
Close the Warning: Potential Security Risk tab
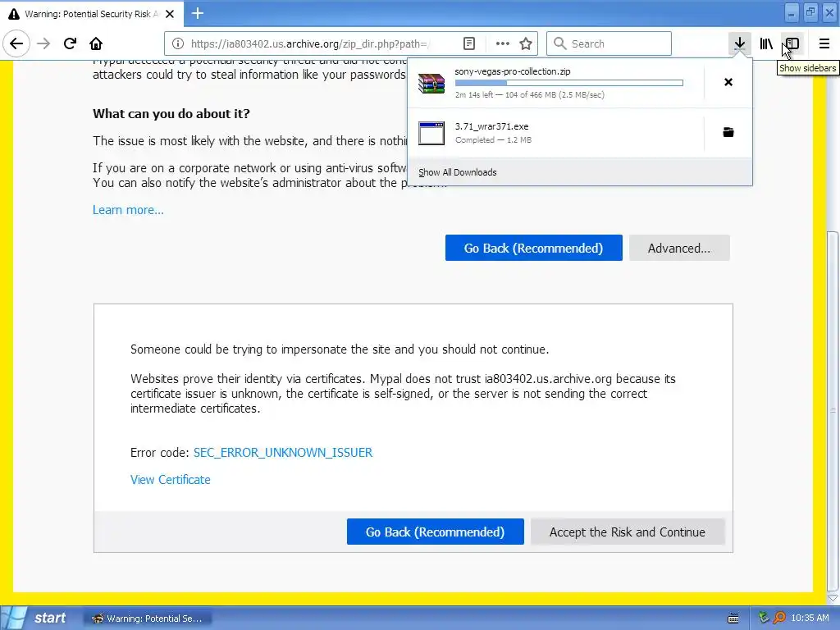(170, 14)
